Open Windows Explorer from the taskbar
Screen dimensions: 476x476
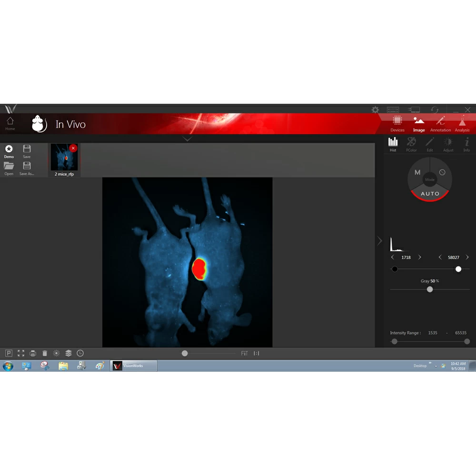(63, 366)
